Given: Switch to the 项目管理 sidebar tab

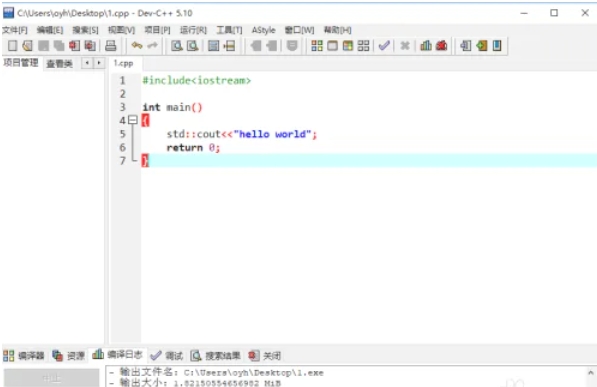Looking at the screenshot, I should tap(21, 63).
